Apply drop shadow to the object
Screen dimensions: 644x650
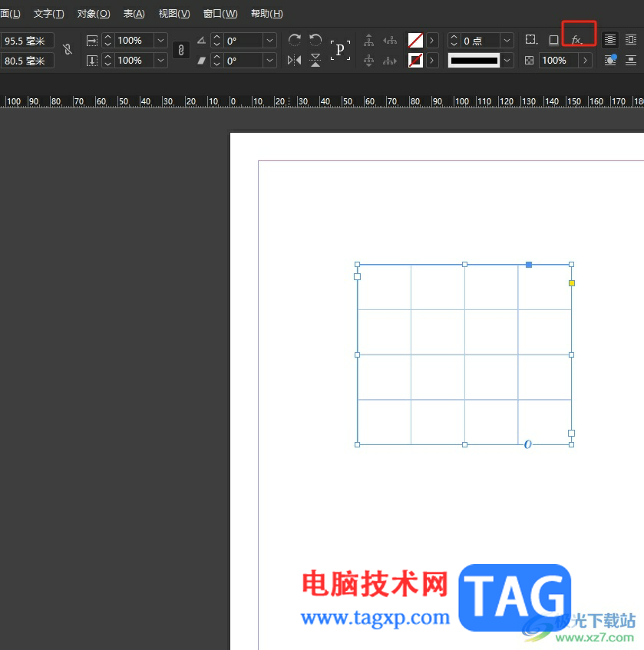click(553, 40)
